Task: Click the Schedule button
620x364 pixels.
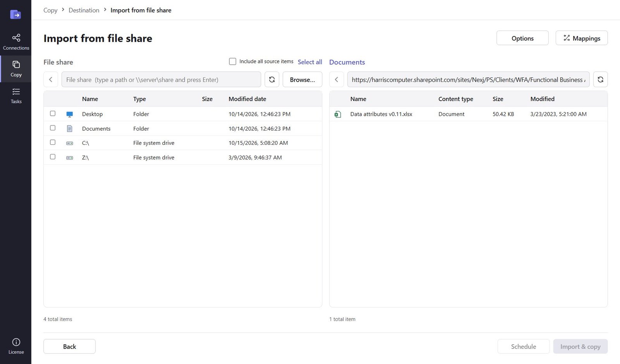Action: (524, 347)
